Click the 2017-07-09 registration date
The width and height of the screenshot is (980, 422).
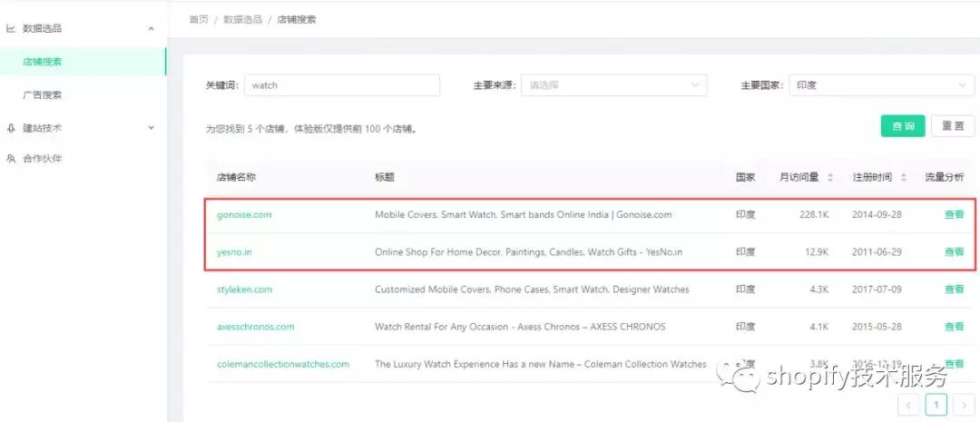pos(877,290)
